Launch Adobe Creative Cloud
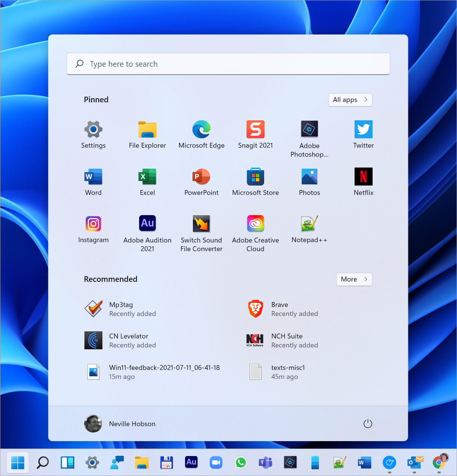Viewport: 457px width, 476px height. 256,234
